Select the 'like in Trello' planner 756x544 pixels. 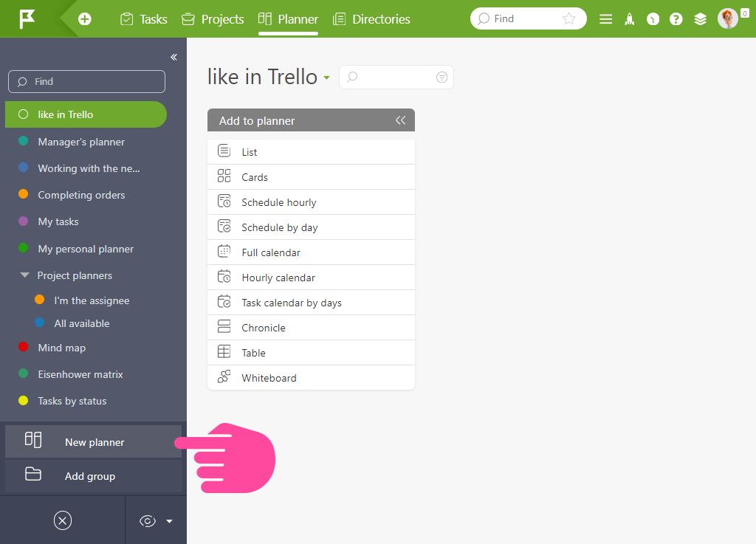[x=86, y=114]
